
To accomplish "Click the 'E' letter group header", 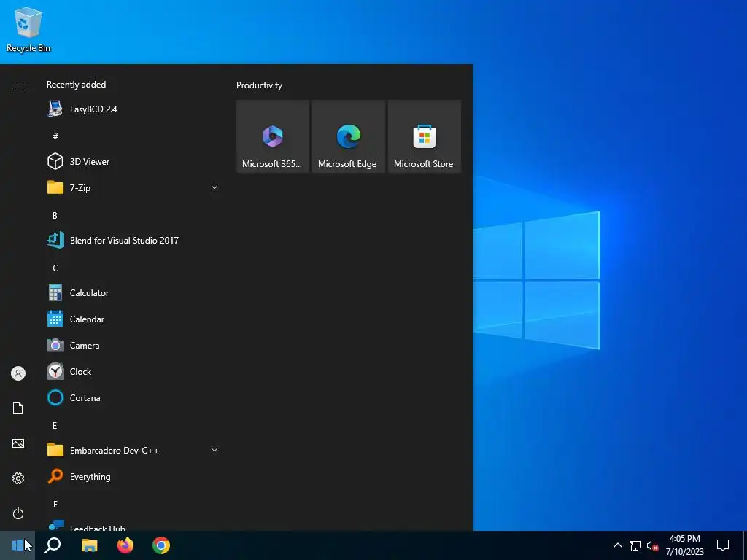I will point(55,425).
